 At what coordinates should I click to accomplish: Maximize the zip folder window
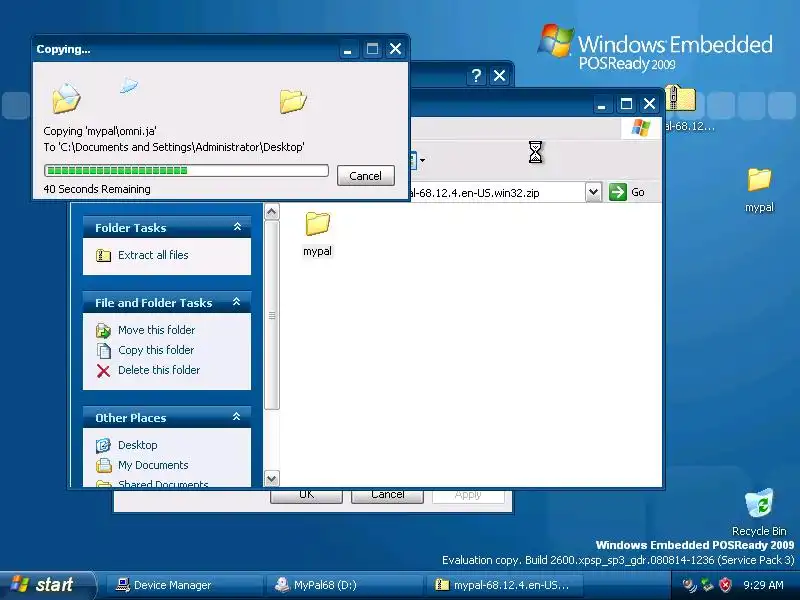click(626, 104)
